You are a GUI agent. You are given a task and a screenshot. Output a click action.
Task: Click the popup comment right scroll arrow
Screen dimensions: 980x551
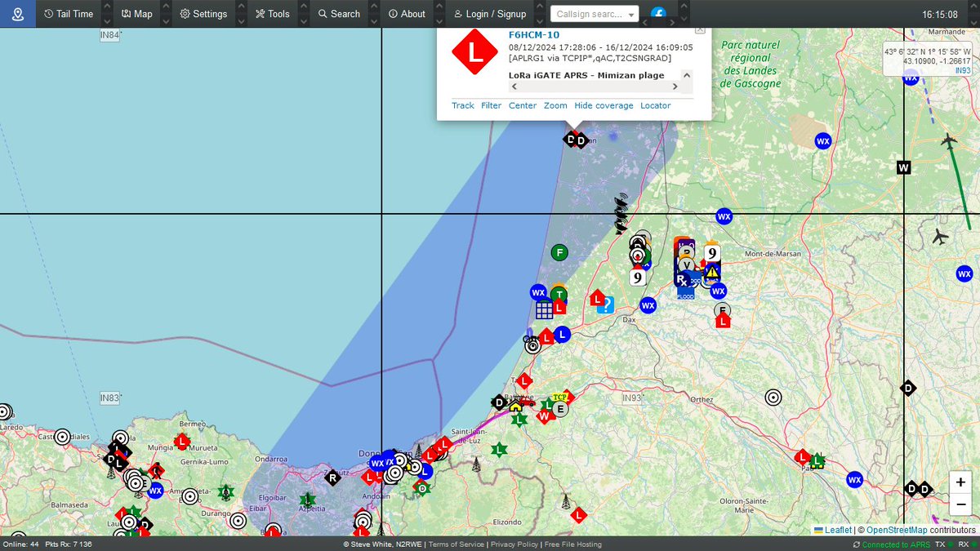click(675, 87)
